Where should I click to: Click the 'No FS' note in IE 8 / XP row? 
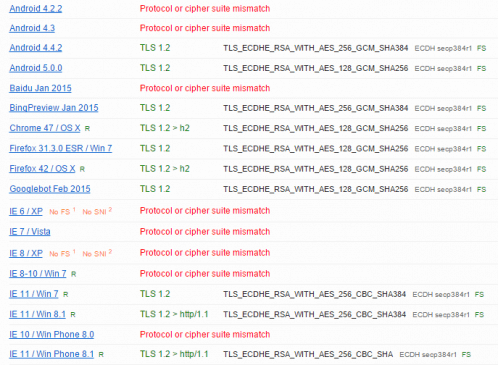[x=60, y=254]
